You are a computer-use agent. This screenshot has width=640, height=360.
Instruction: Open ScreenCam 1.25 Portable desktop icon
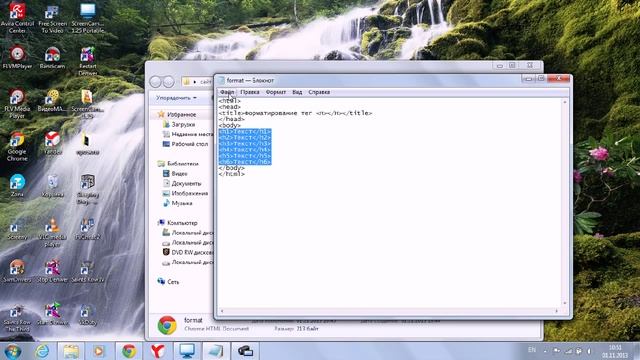[88, 18]
